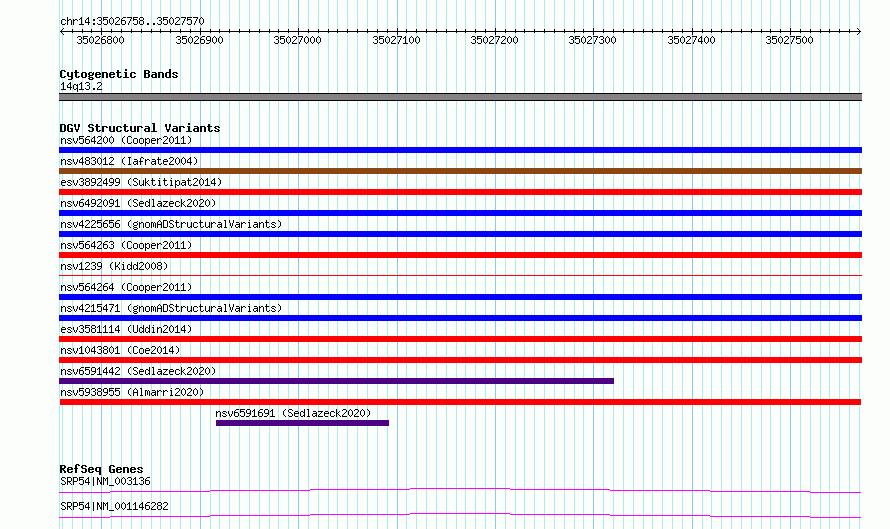
Task: Click the blue bar for nsv564264
Action: tap(460, 297)
